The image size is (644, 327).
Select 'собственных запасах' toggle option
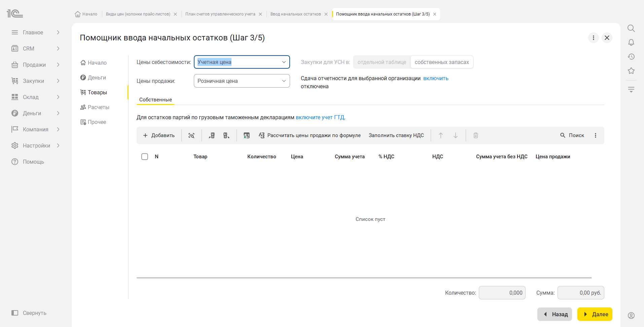click(442, 62)
